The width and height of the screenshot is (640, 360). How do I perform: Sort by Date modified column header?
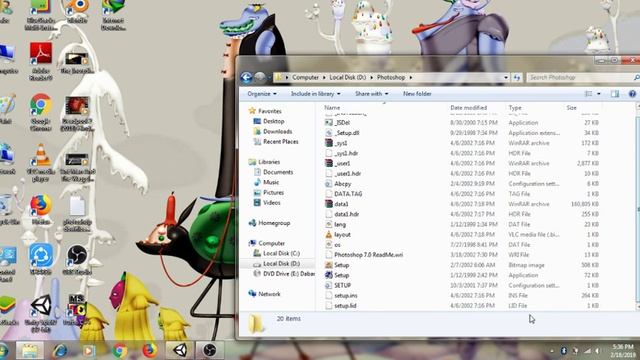coord(469,108)
